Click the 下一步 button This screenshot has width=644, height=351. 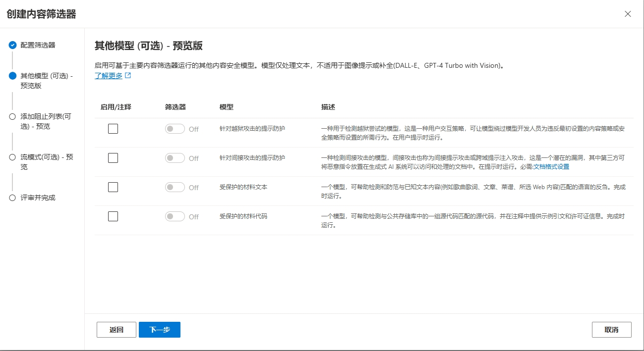[x=160, y=330]
